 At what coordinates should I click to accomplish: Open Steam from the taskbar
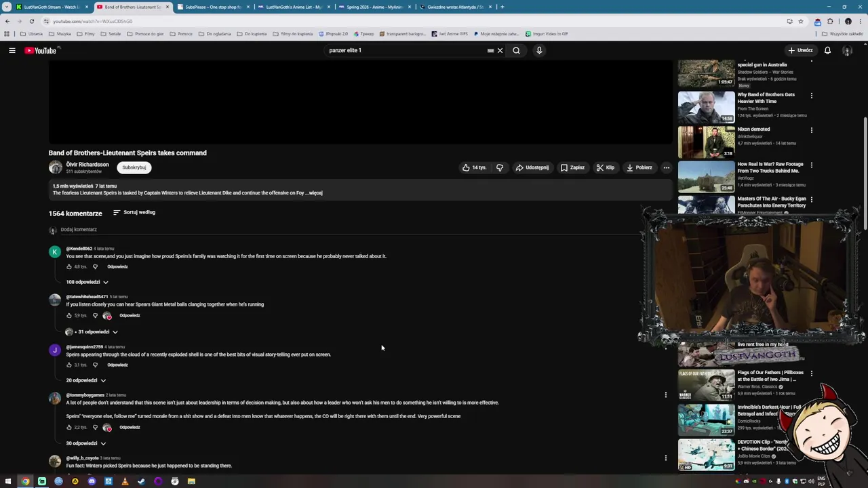point(141,481)
